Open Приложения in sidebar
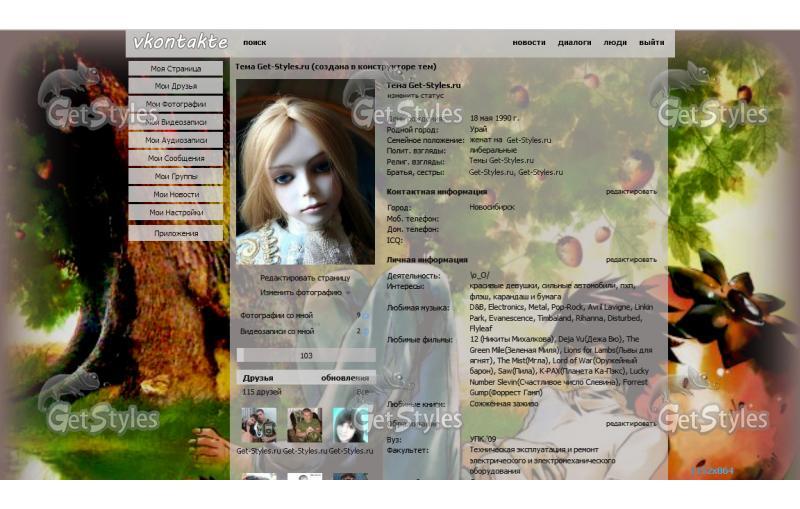This screenshot has width=800, height=509. pos(176,234)
